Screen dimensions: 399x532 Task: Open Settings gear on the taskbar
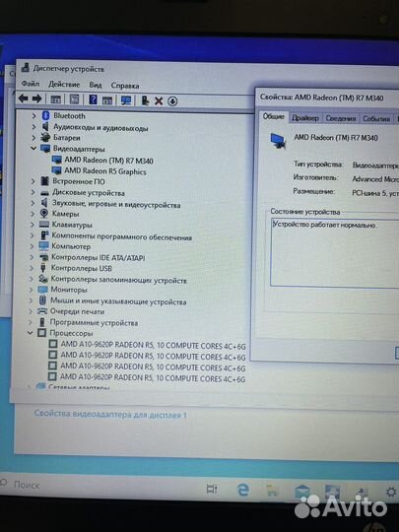(x=391, y=492)
